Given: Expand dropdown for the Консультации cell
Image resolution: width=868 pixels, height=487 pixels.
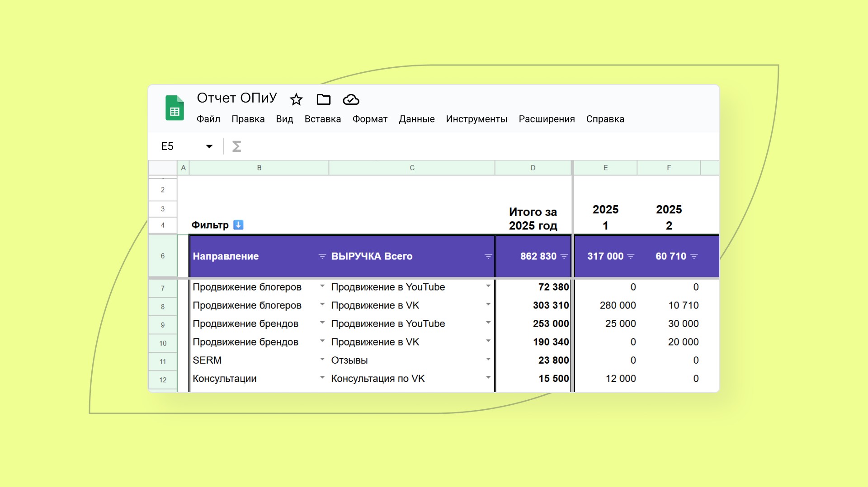Looking at the screenshot, I should coord(322,377).
